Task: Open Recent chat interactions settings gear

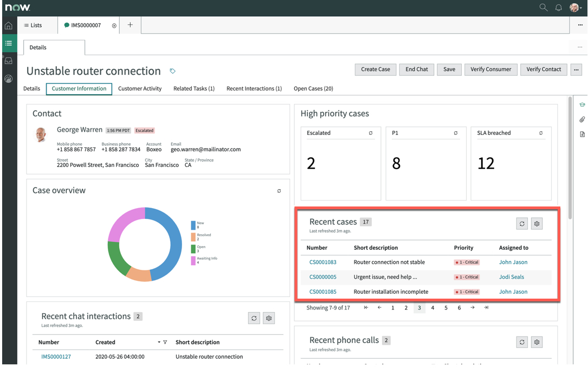Action: 269,318
